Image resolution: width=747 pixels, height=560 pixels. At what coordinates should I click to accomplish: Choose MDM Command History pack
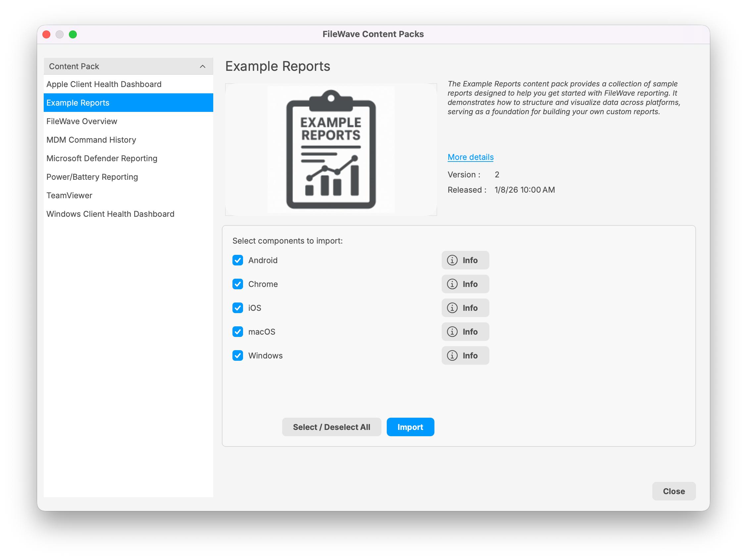coord(128,140)
